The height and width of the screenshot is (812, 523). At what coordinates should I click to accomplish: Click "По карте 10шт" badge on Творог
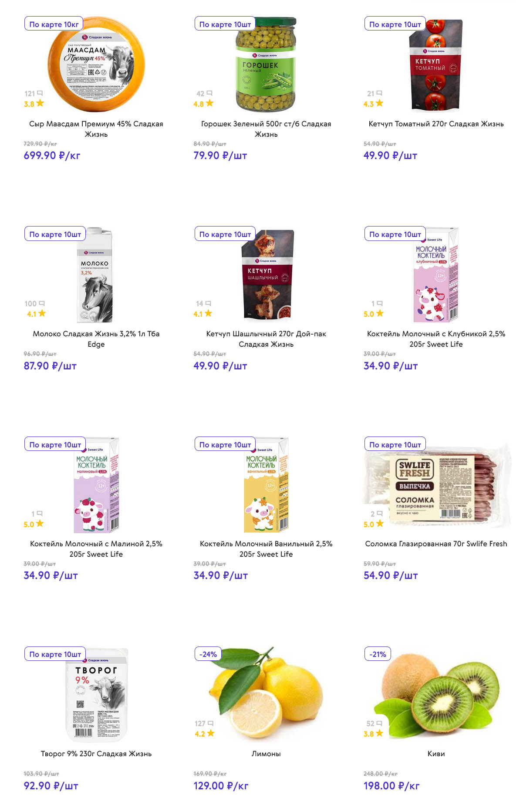point(55,654)
